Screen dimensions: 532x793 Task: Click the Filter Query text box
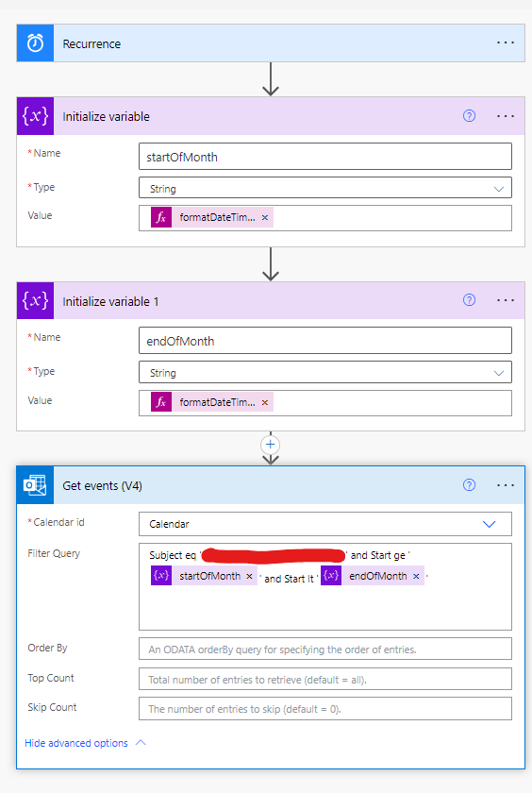(x=325, y=586)
